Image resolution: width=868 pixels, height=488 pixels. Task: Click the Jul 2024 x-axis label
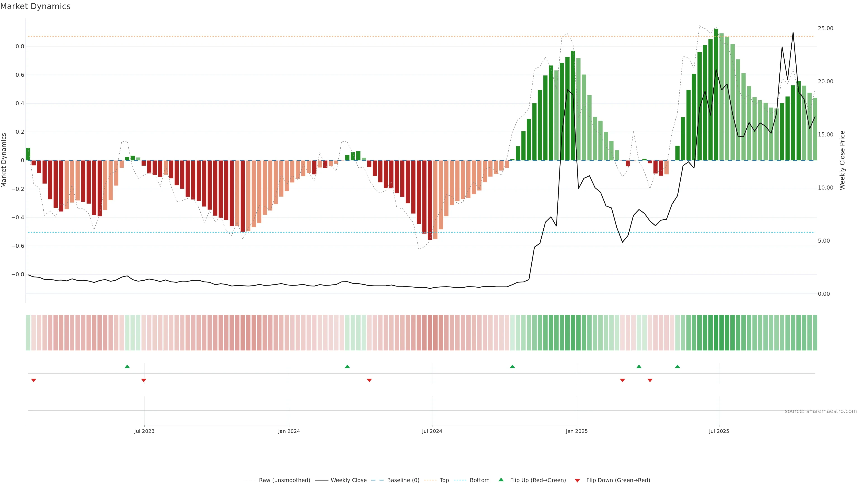432,431
